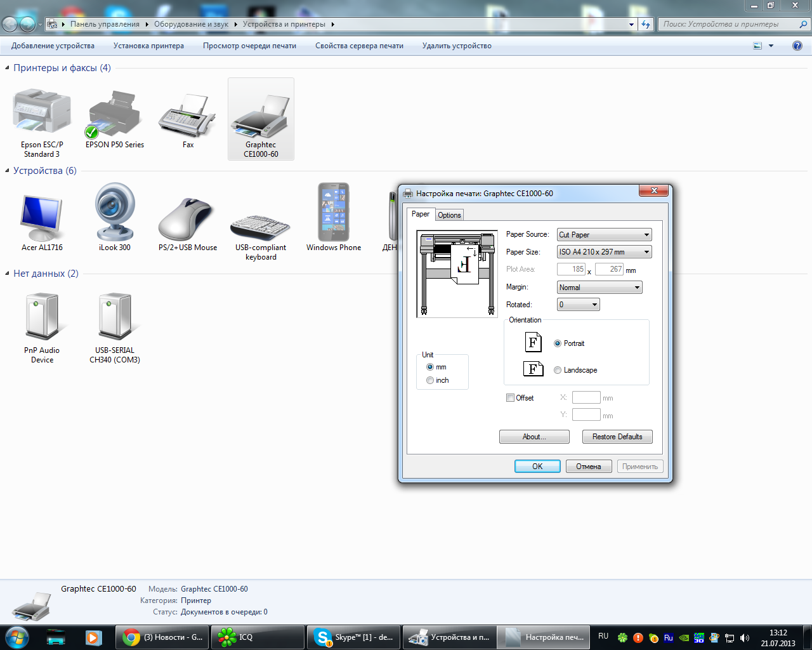Open the Paper Source dropdown
Screen dimensions: 812x650
point(605,235)
